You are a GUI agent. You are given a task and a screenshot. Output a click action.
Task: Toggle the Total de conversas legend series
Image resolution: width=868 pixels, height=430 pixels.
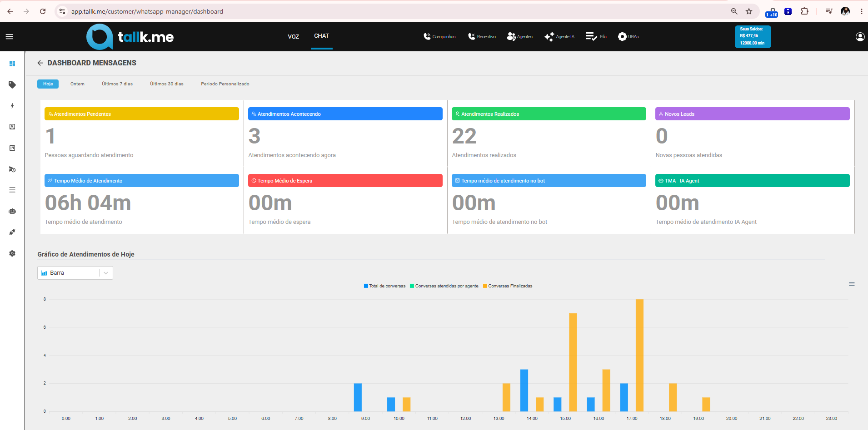384,286
